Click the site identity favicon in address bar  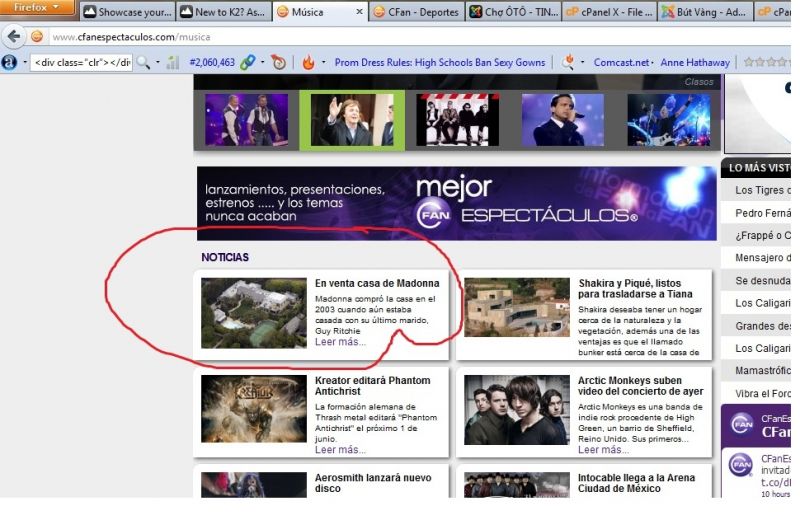point(37,37)
